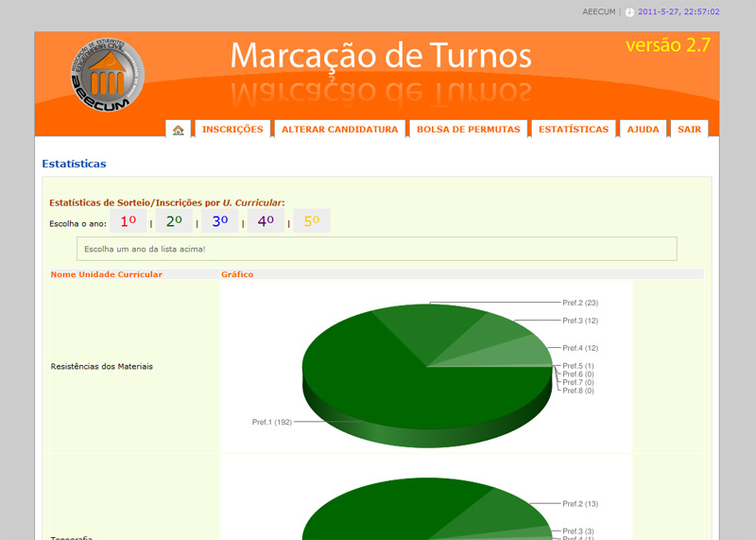Go to the home page icon tab
Viewport: 756px width, 540px height.
click(x=179, y=129)
